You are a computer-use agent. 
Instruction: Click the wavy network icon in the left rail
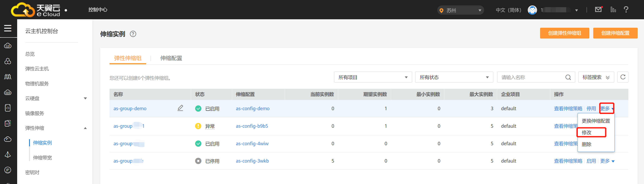pyautogui.click(x=8, y=77)
